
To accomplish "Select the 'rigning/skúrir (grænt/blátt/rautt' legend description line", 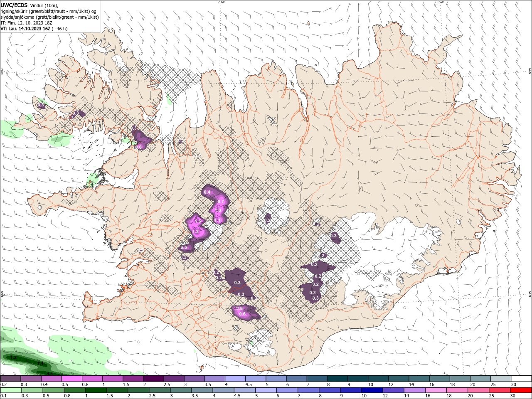I will [49, 11].
